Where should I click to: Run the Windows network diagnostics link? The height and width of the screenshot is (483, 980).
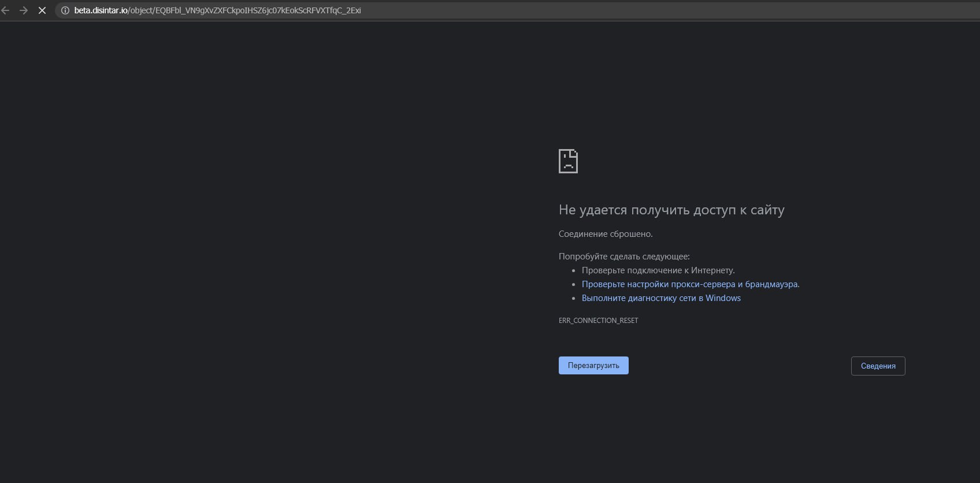point(661,298)
